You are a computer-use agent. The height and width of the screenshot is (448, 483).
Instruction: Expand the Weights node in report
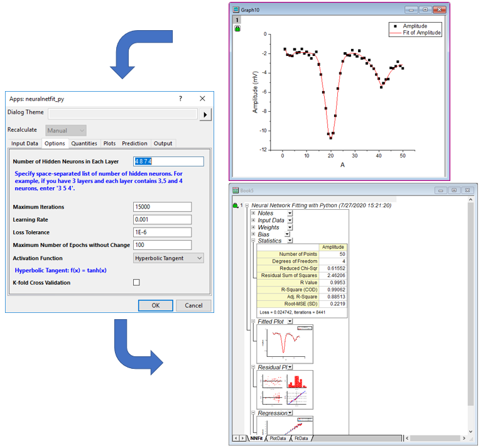point(253,227)
